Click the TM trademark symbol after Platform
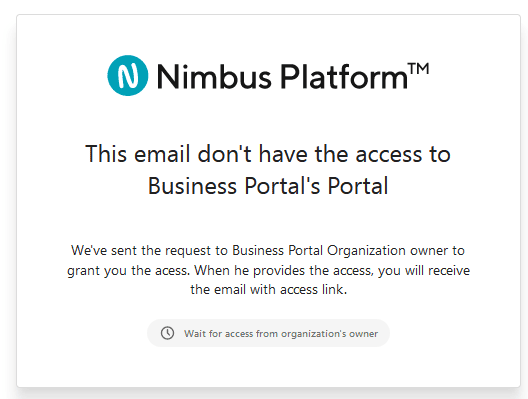528x399 pixels. click(x=419, y=69)
